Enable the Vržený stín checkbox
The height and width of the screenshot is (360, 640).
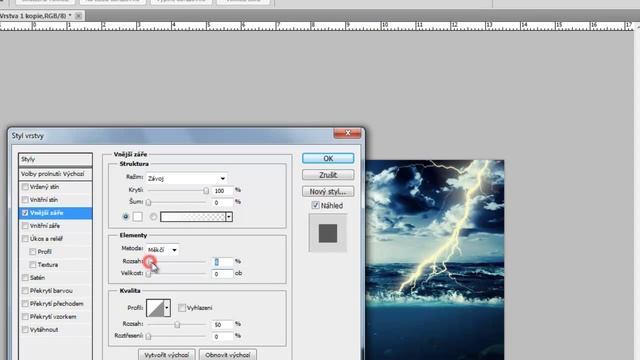click(x=25, y=187)
